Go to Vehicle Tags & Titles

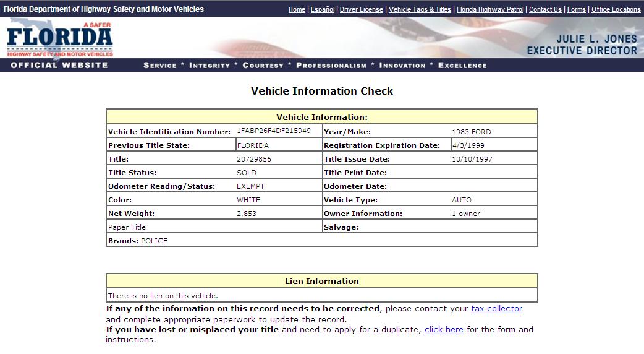[x=420, y=9]
